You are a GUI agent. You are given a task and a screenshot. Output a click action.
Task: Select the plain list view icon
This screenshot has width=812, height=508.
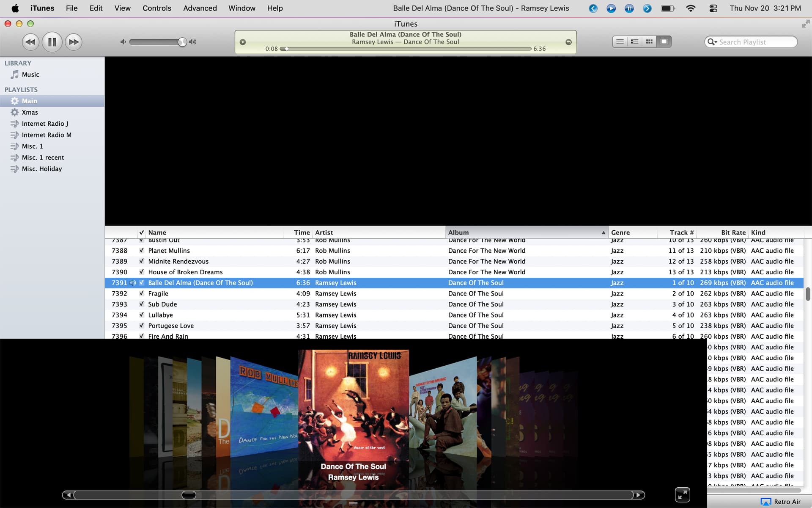click(x=620, y=41)
